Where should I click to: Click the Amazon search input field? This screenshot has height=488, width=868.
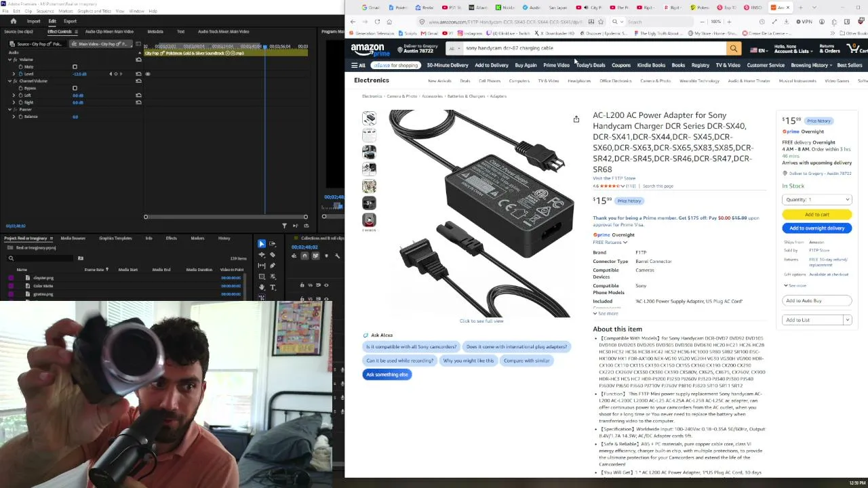(593, 49)
